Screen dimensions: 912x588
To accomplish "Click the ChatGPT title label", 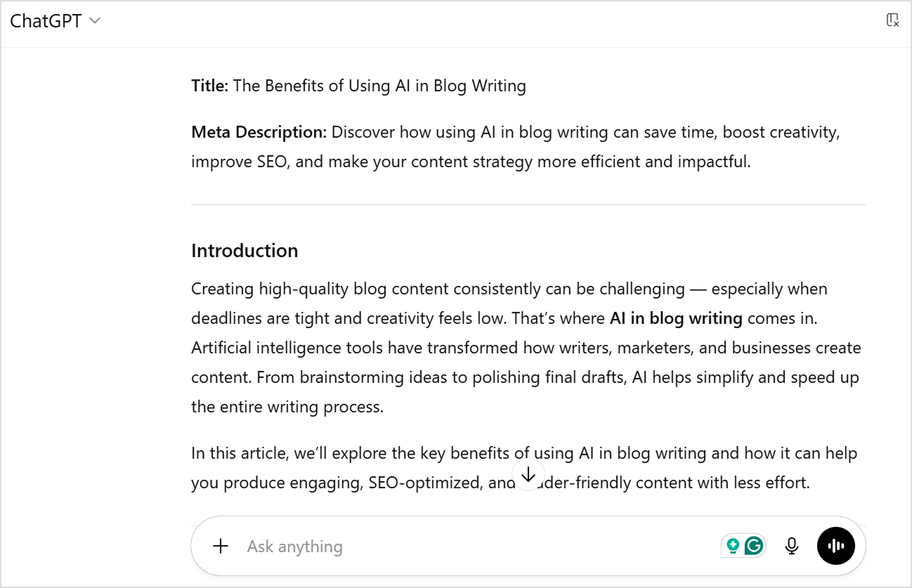I will point(46,21).
